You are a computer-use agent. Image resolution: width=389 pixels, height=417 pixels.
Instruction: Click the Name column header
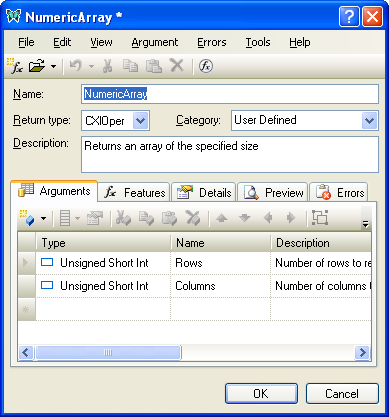tap(221, 243)
